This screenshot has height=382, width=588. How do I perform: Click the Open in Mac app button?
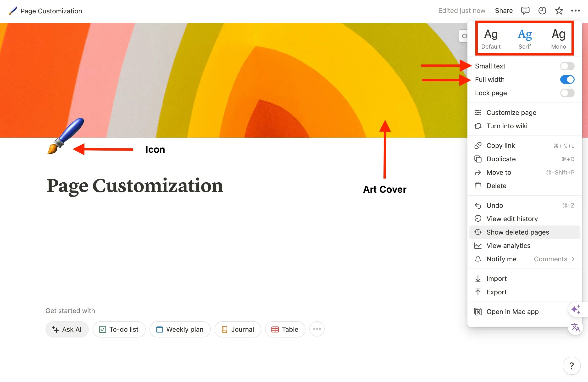coord(513,312)
